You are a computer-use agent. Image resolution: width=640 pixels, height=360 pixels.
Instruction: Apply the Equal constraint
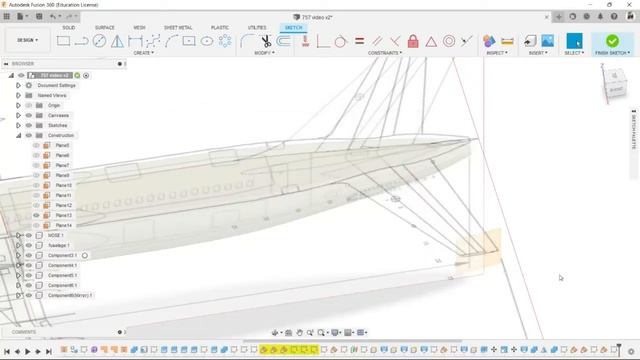tap(359, 41)
